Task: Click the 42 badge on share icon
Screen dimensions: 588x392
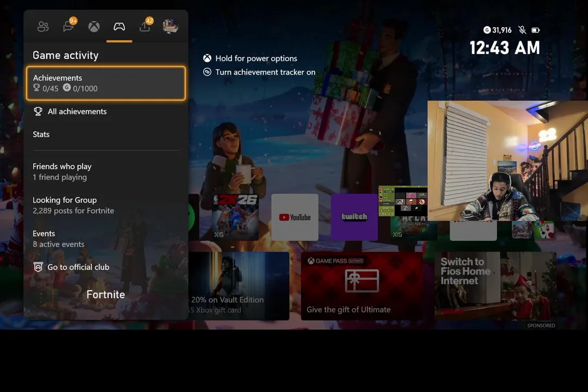Action: (x=149, y=21)
